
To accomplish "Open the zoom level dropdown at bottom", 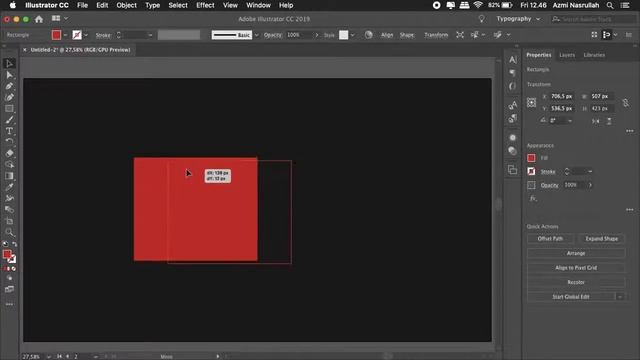I will point(49,357).
